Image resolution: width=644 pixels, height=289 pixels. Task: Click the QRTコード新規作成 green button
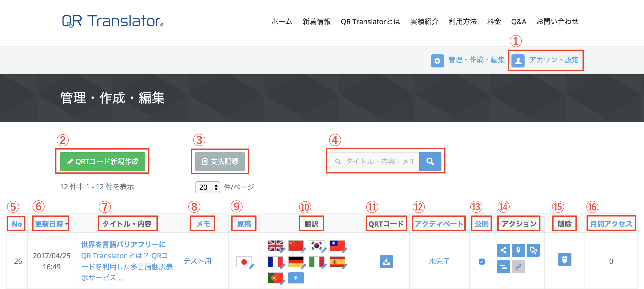pyautogui.click(x=102, y=161)
